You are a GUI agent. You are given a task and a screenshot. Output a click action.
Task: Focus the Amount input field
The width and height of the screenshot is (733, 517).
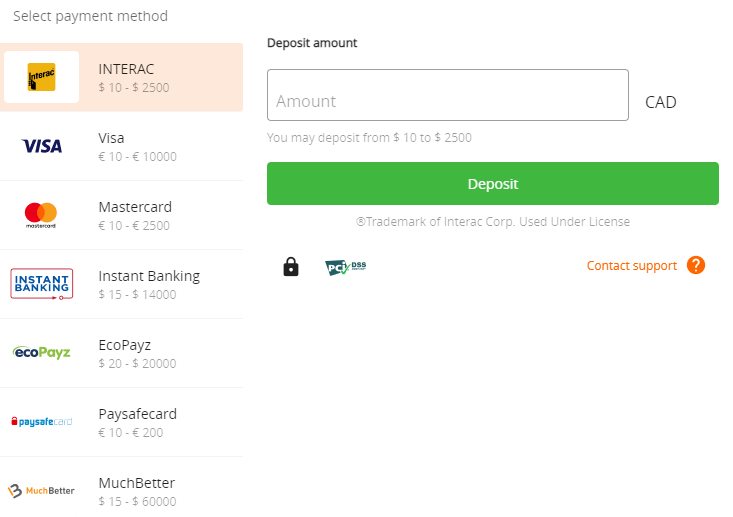448,95
